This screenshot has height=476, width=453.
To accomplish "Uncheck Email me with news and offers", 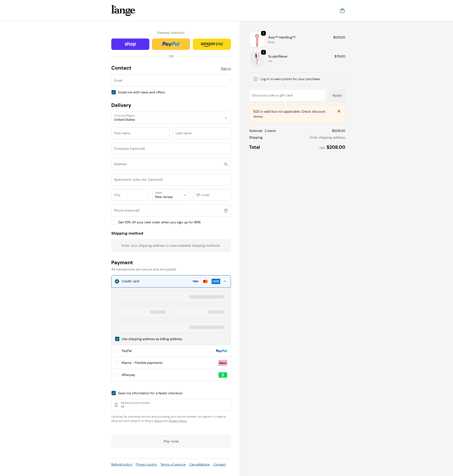I will coord(114,92).
